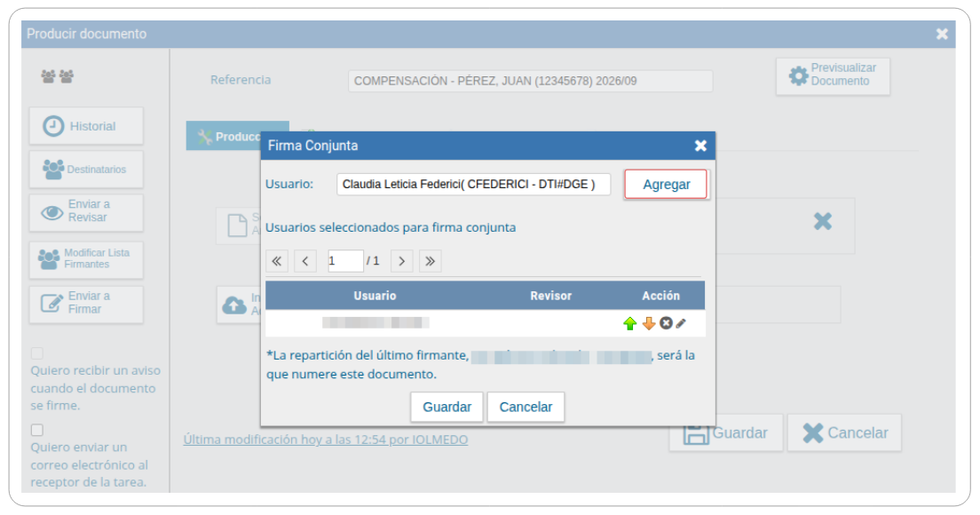
Task: Click the Referencia input field
Action: [530, 82]
